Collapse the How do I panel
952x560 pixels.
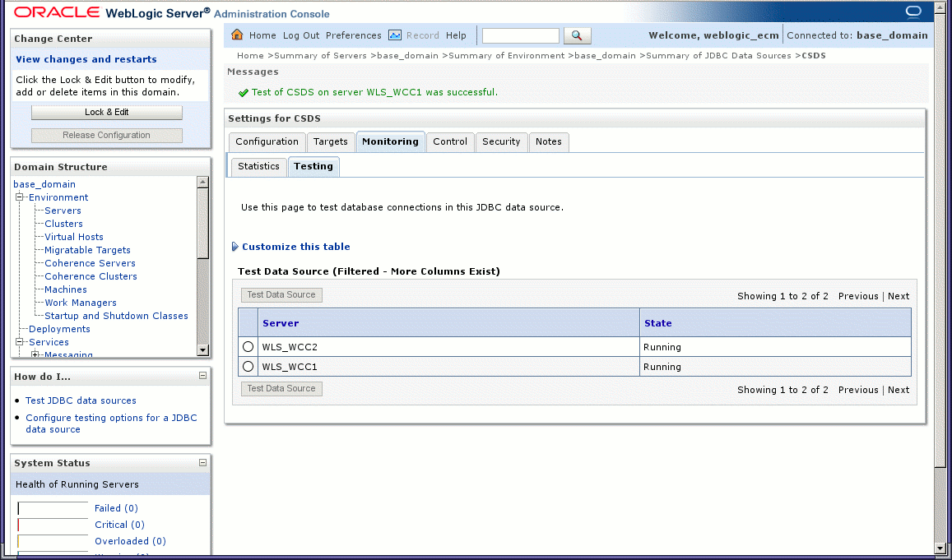202,376
